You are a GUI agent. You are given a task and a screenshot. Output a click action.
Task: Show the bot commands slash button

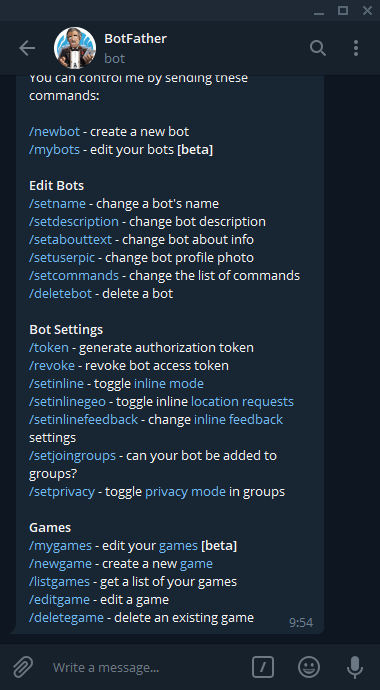tap(263, 667)
